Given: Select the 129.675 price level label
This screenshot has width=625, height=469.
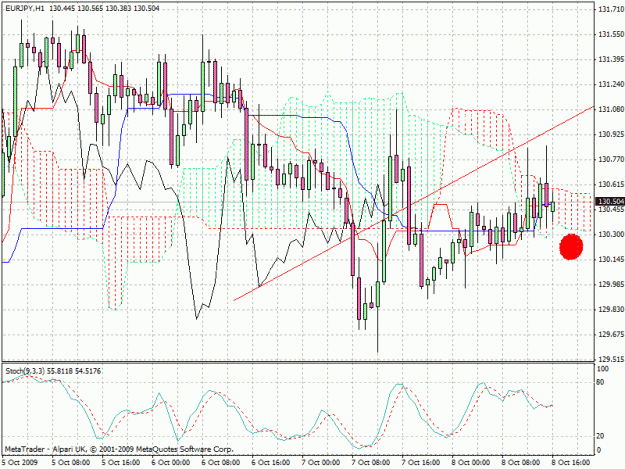Looking at the screenshot, I should pos(611,334).
